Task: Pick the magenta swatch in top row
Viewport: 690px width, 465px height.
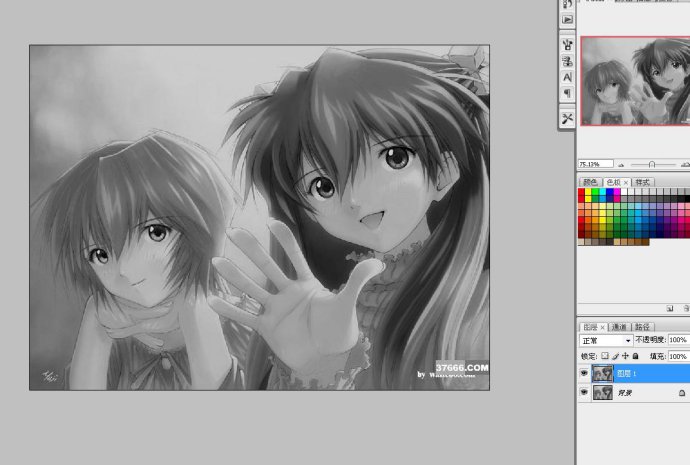Action: [x=617, y=192]
